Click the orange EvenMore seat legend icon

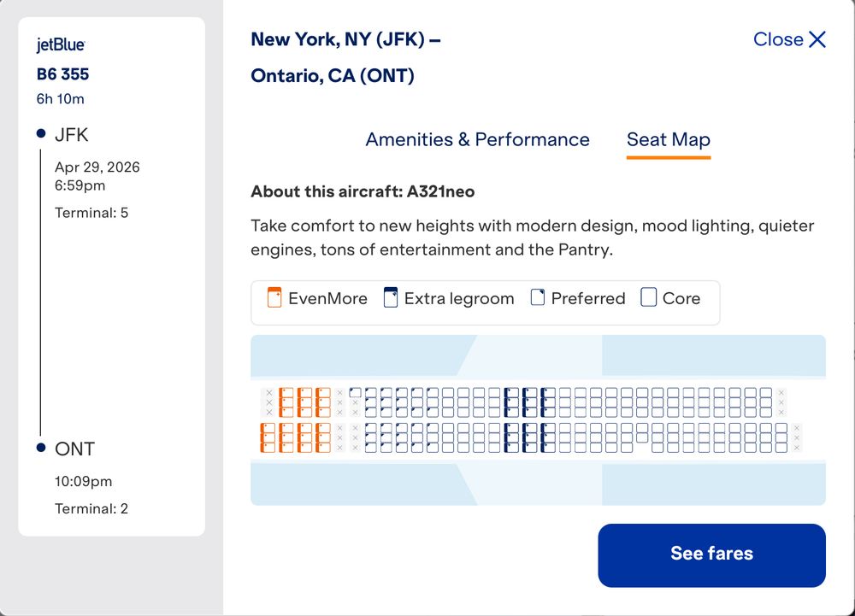pos(274,298)
